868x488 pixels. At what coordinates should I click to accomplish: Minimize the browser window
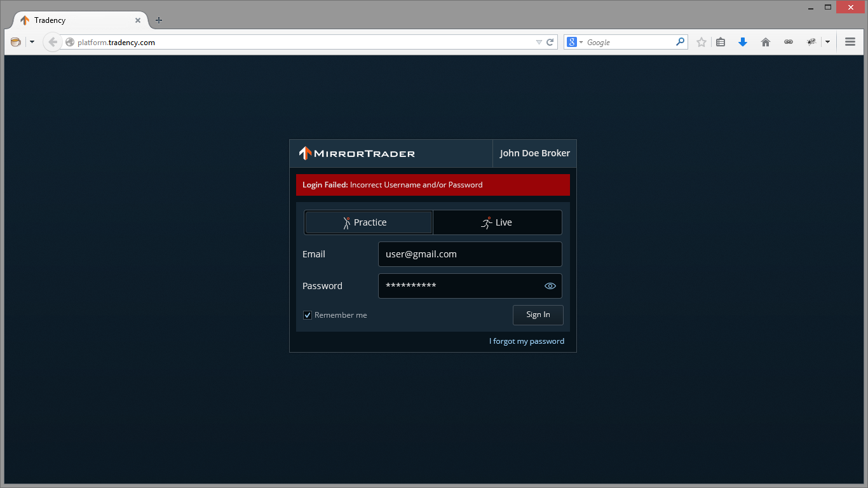811,8
